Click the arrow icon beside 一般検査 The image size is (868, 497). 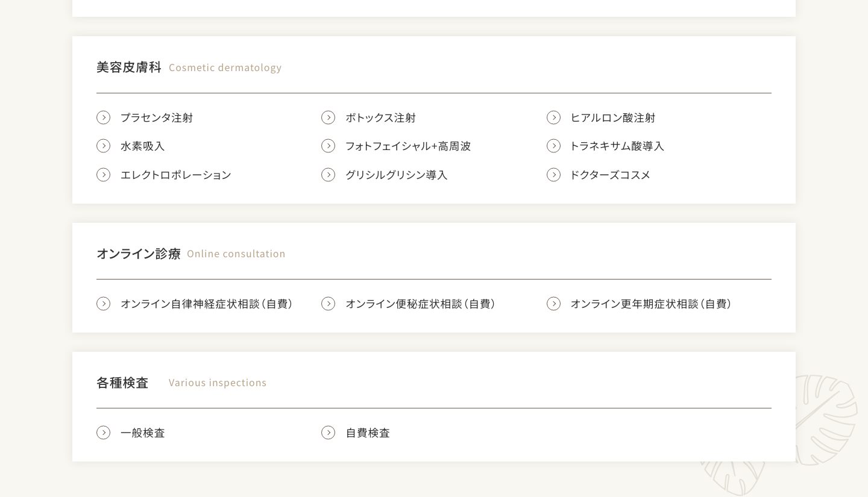click(x=103, y=433)
